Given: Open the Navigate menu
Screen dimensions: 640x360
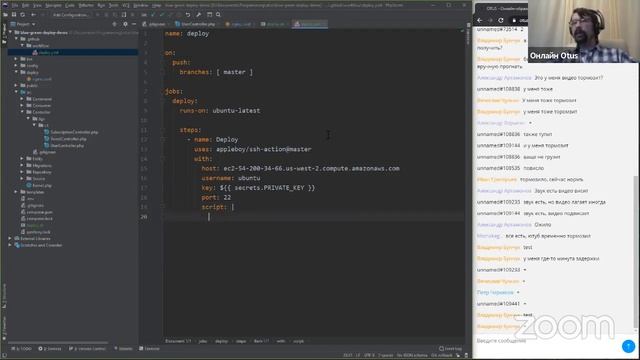Looking at the screenshot, I should 53,6.
